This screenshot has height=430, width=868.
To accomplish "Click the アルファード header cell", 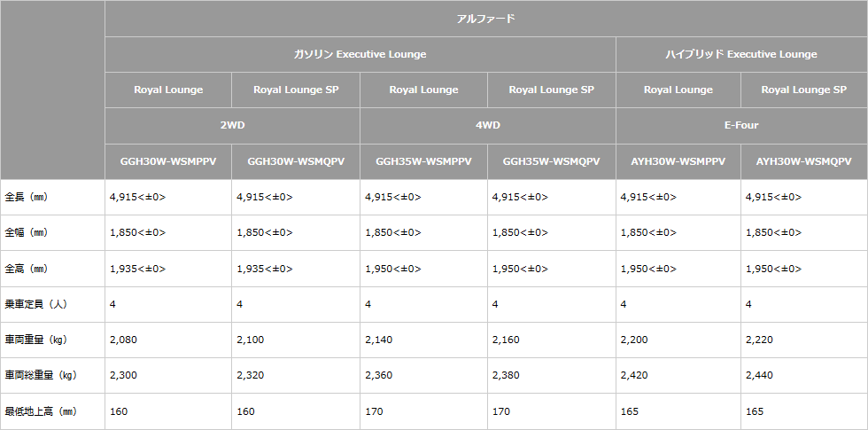I will pyautogui.click(x=485, y=19).
